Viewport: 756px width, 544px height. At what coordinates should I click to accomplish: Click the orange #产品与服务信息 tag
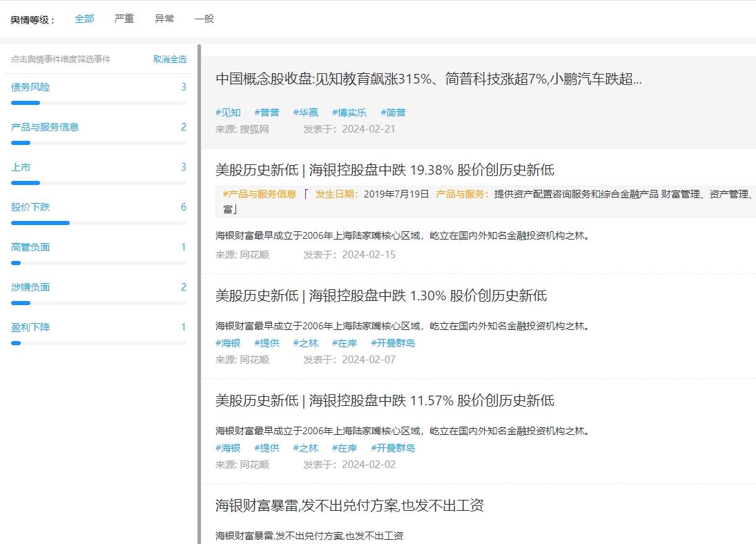(260, 194)
